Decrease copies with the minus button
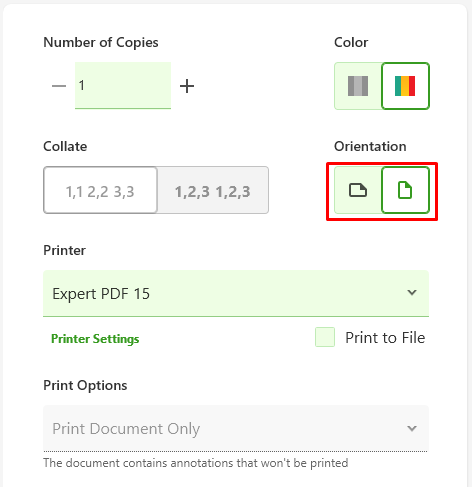Viewport: 472px width, 487px height. click(x=59, y=86)
